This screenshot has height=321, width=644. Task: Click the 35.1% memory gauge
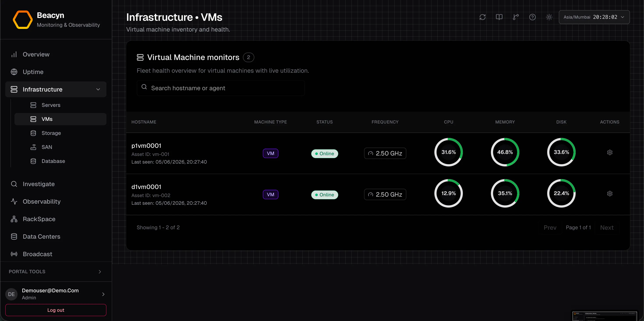click(x=505, y=193)
